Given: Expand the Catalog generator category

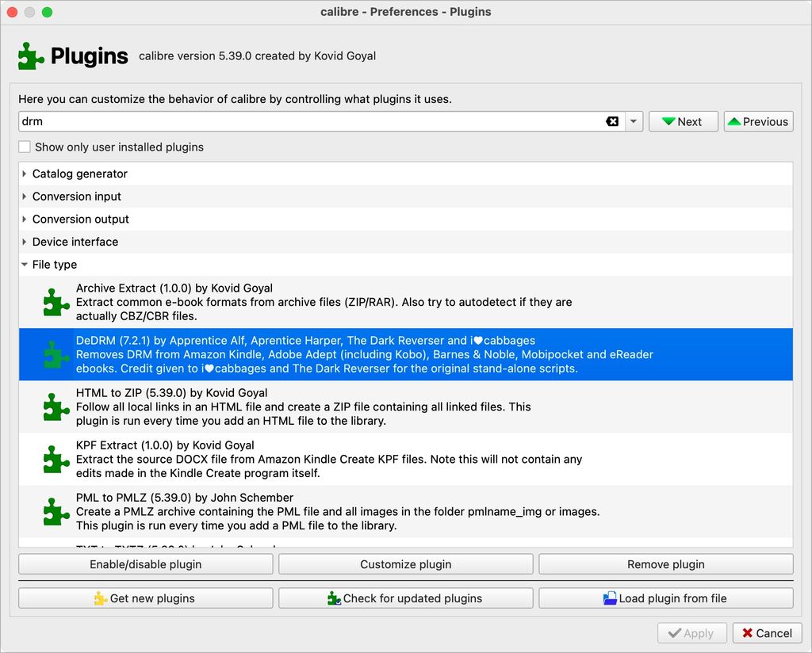Looking at the screenshot, I should 25,174.
